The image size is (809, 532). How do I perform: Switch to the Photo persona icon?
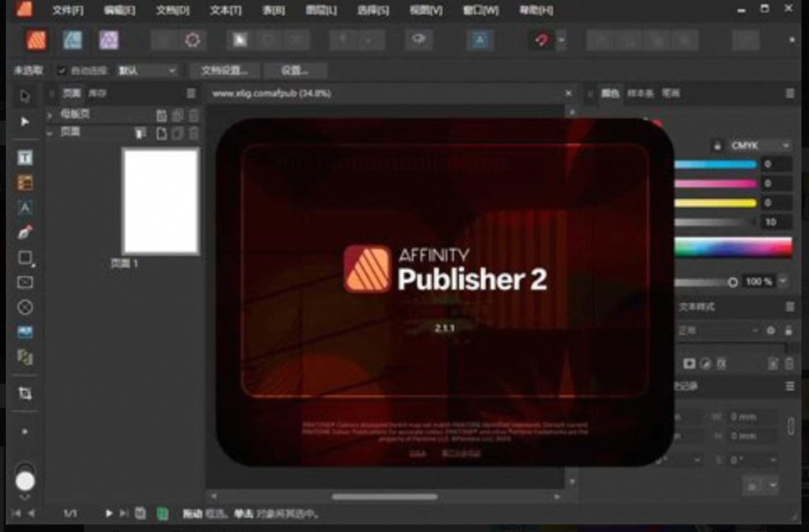coord(109,40)
